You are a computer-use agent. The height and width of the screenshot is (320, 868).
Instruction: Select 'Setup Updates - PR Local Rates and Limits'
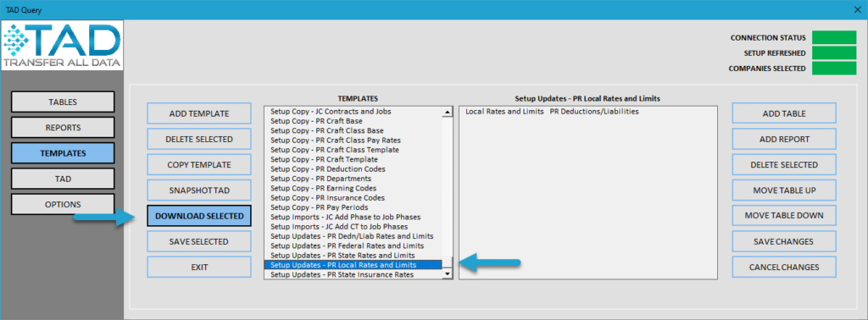pyautogui.click(x=353, y=265)
